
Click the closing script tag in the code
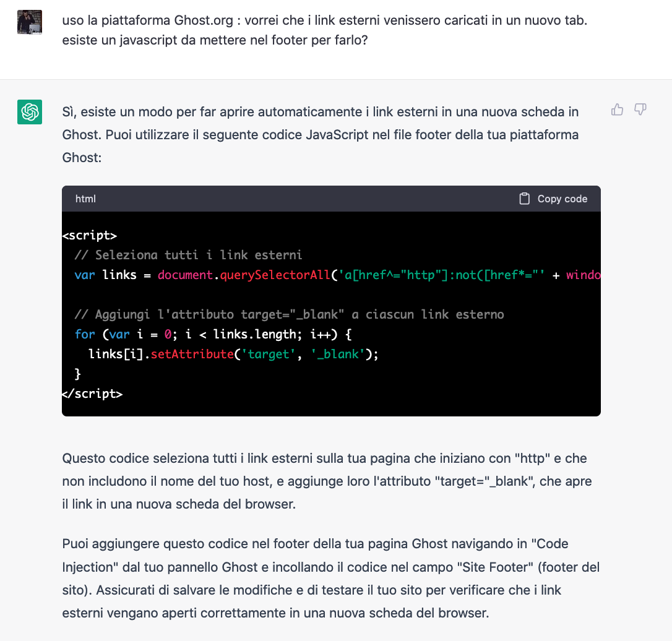(x=93, y=394)
